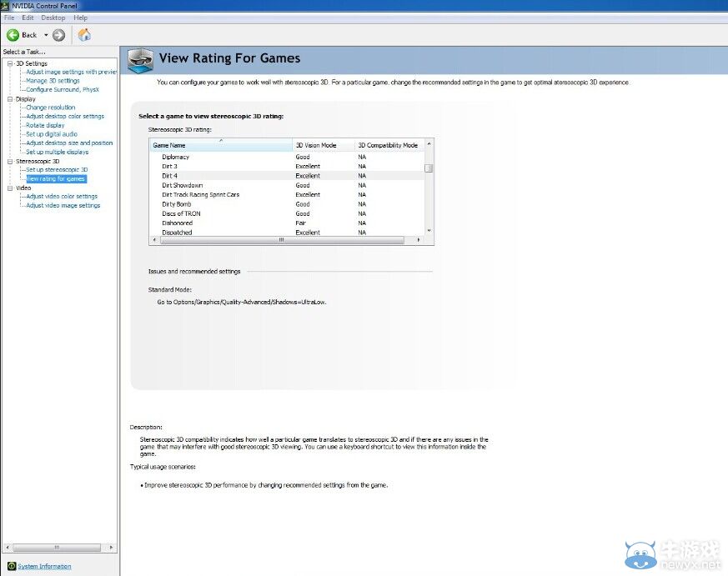Select the Diplomacy row
This screenshot has width=728, height=576.
287,157
